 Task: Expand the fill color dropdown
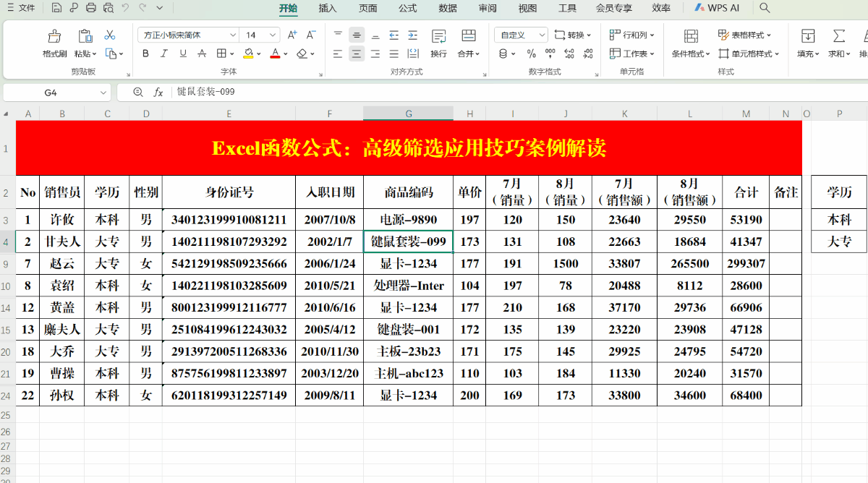point(259,54)
